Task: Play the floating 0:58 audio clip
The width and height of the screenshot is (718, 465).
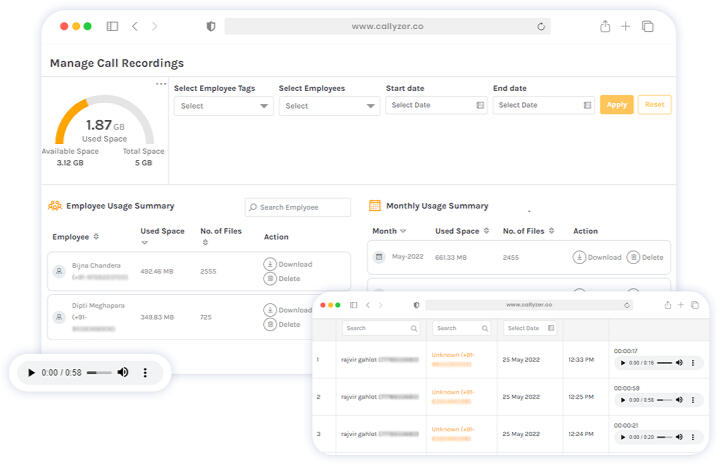Action: pyautogui.click(x=31, y=372)
